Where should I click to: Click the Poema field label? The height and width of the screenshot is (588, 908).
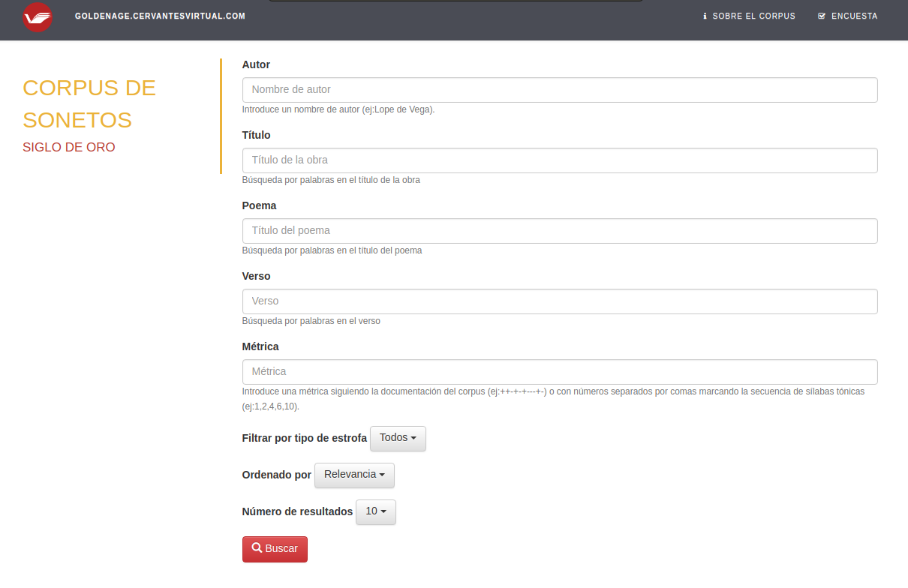tap(259, 205)
